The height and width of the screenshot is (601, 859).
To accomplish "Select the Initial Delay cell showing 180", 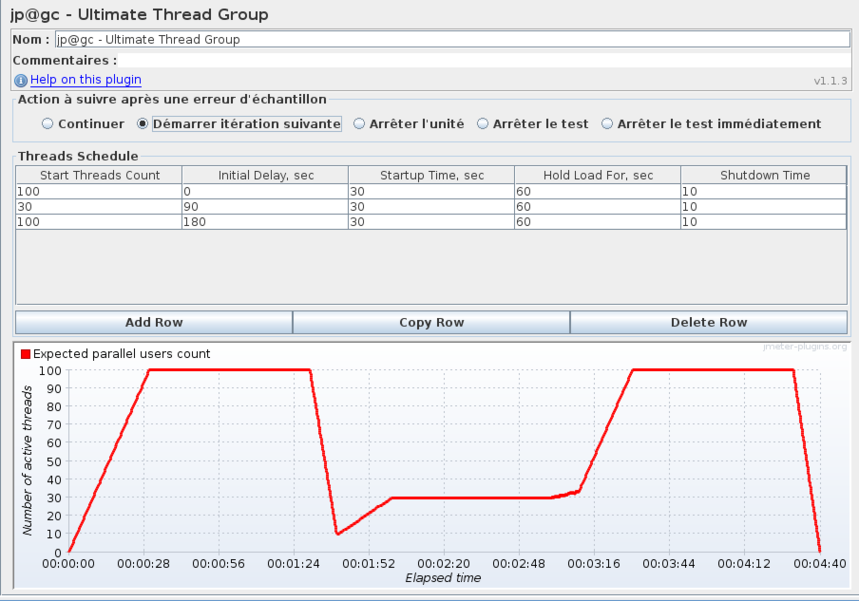I will pos(265,222).
